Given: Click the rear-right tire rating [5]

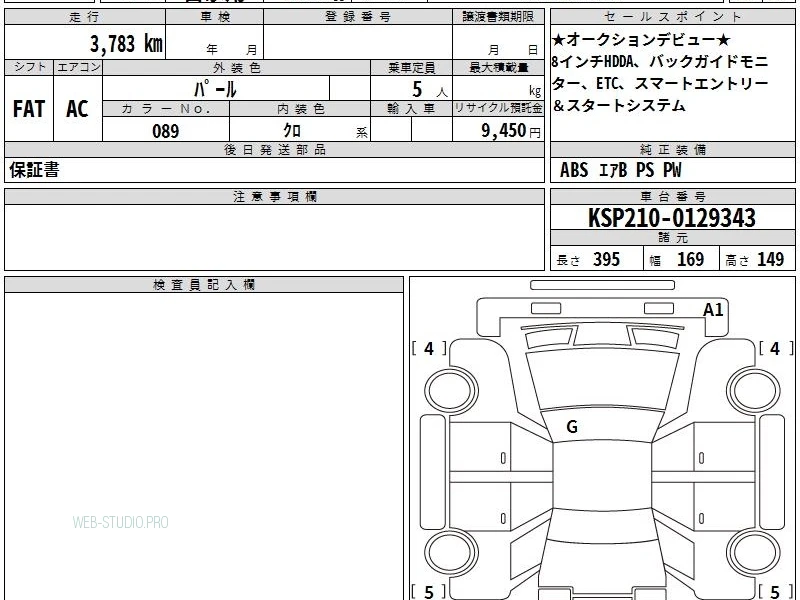Looking at the screenshot, I should point(776,591).
